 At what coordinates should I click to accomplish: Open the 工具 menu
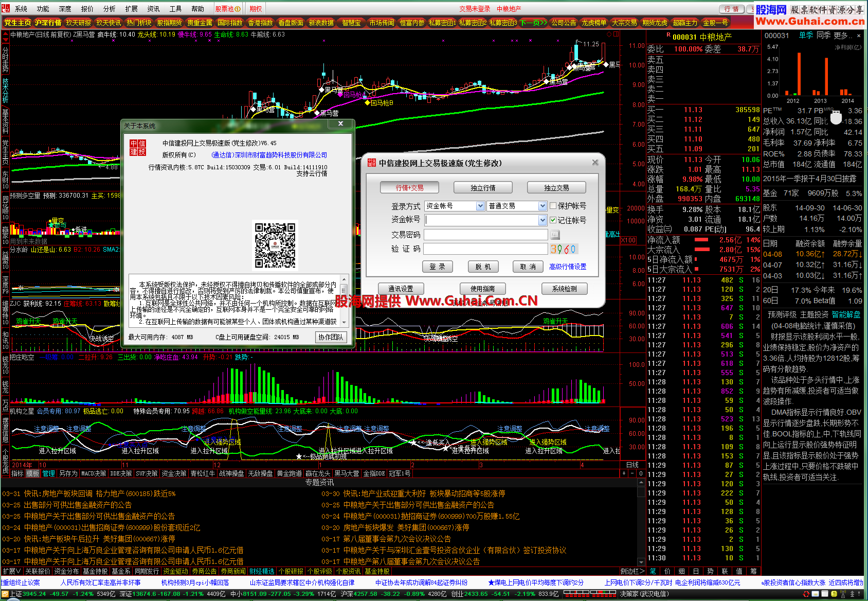point(176,9)
